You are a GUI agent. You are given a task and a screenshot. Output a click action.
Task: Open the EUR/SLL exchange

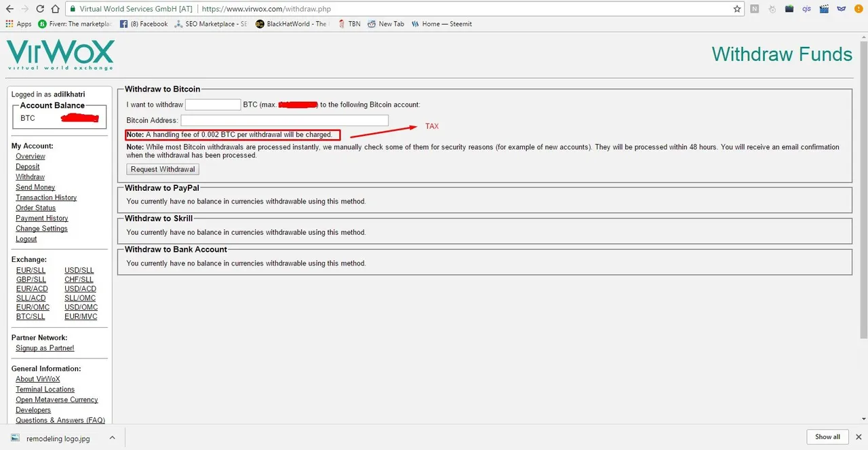click(31, 270)
